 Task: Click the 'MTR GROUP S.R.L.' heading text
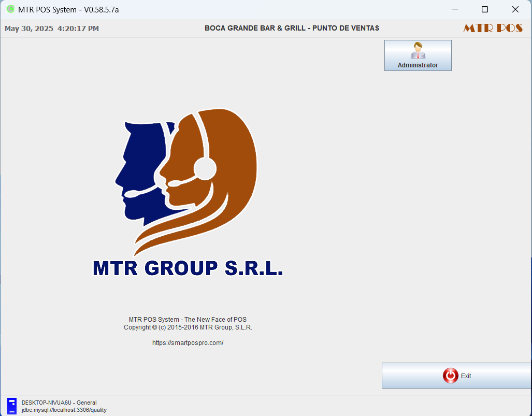pos(188,268)
